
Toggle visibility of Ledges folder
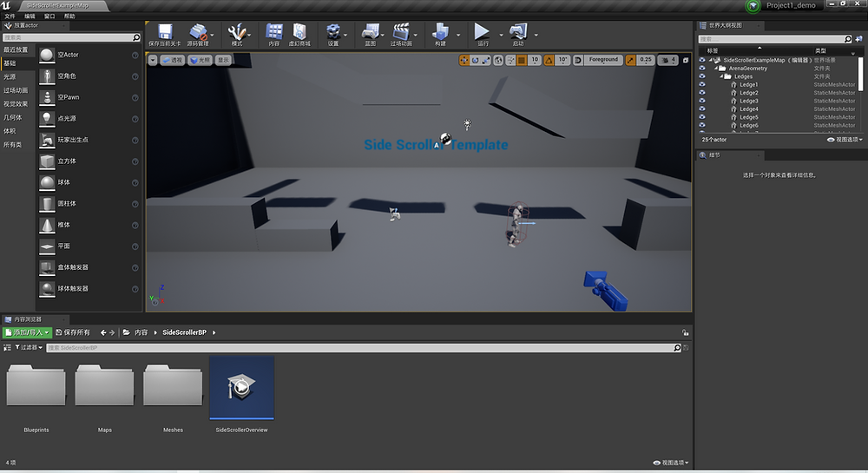(x=702, y=76)
